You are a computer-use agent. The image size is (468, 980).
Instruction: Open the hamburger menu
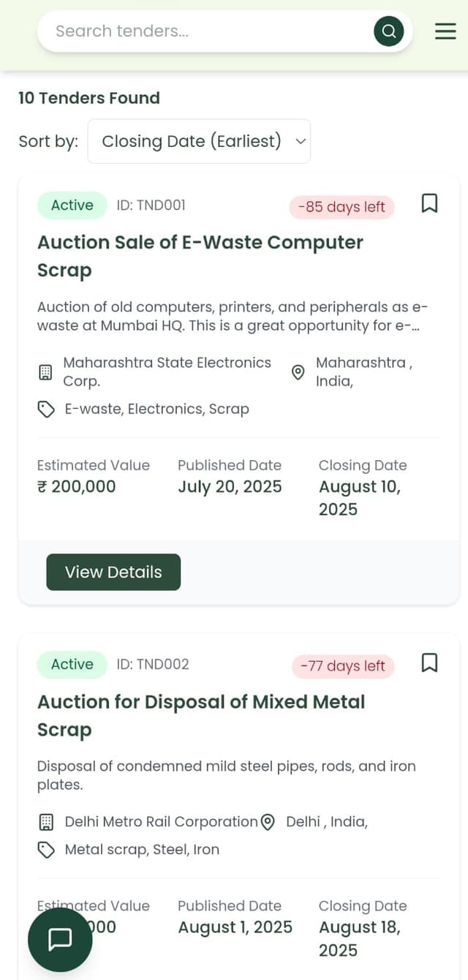click(x=445, y=31)
